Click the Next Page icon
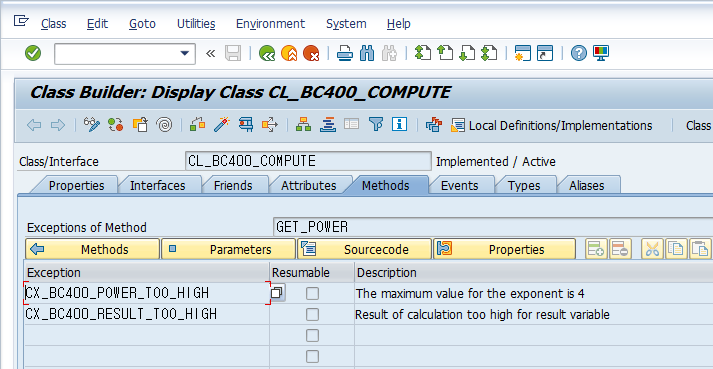713x369 pixels. (x=467, y=53)
